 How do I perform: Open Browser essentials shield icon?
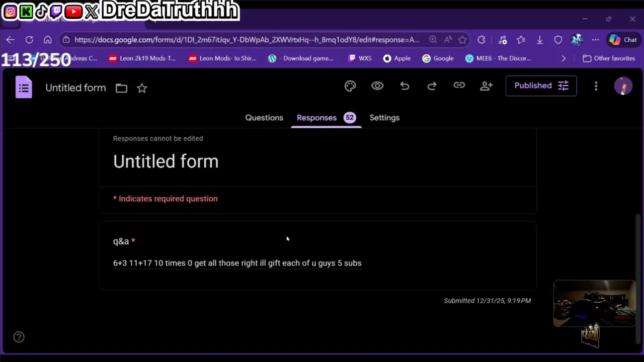[x=558, y=40]
